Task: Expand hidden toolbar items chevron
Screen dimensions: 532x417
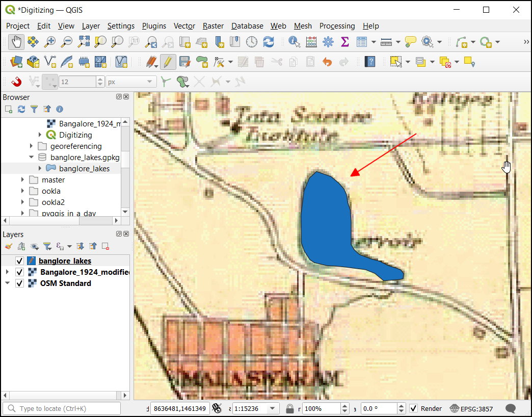Action: point(526,42)
